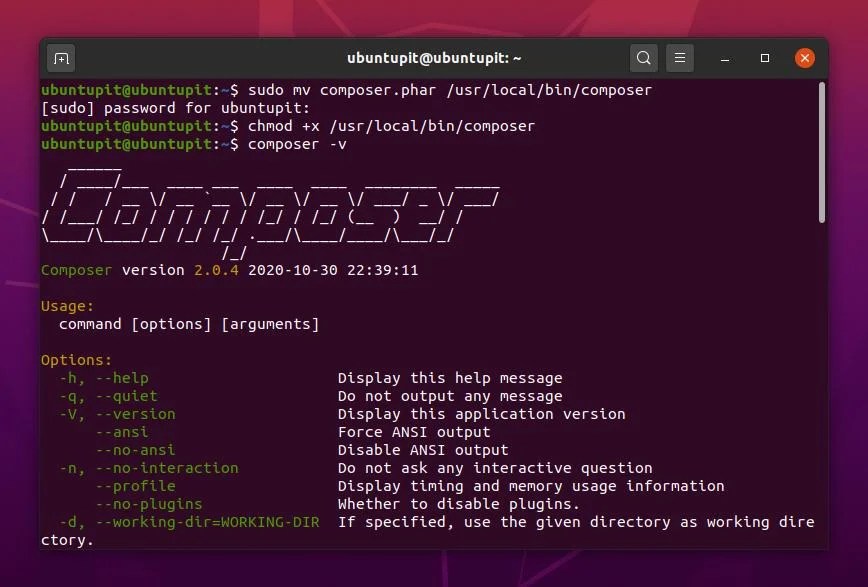
Task: Click the Composer ASCII art logo
Action: pos(271,213)
